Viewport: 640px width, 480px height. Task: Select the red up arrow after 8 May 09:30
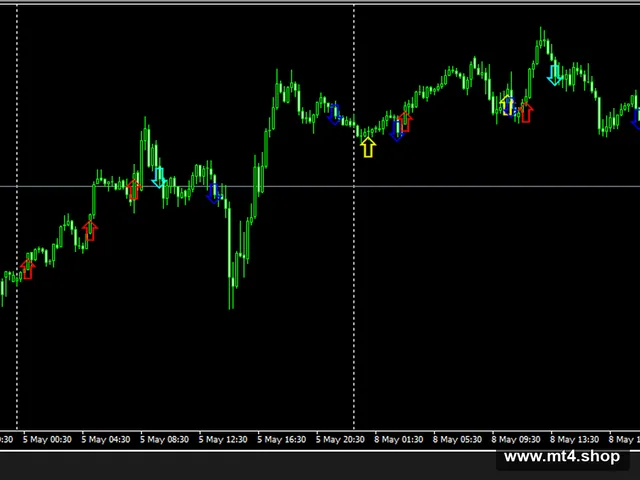[x=526, y=112]
